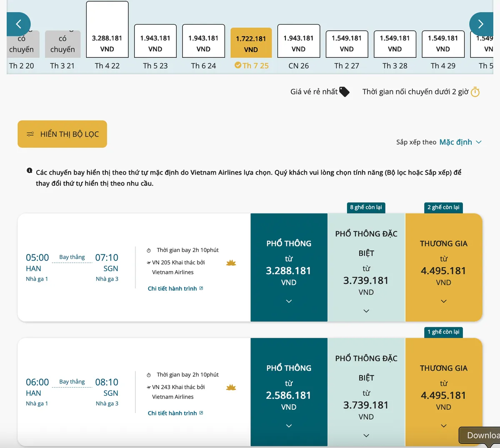Click Bay thẳng label on 06:00 flight
This screenshot has height=448, width=500.
click(72, 381)
